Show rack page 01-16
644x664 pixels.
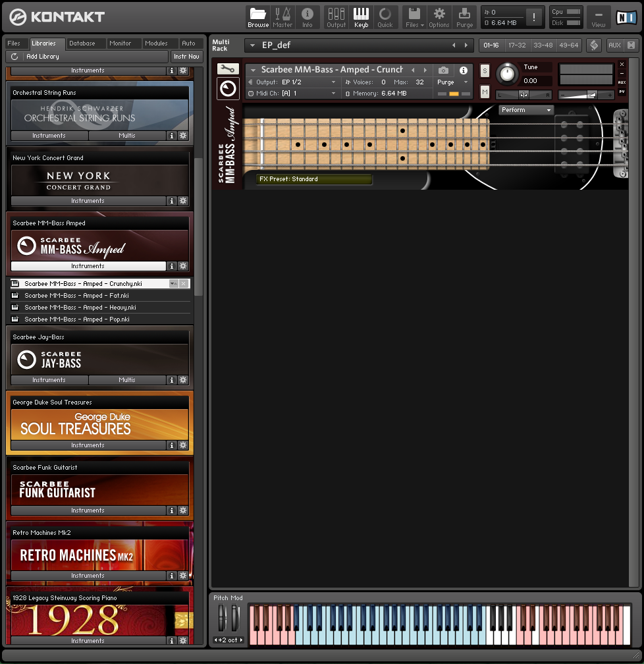(491, 45)
